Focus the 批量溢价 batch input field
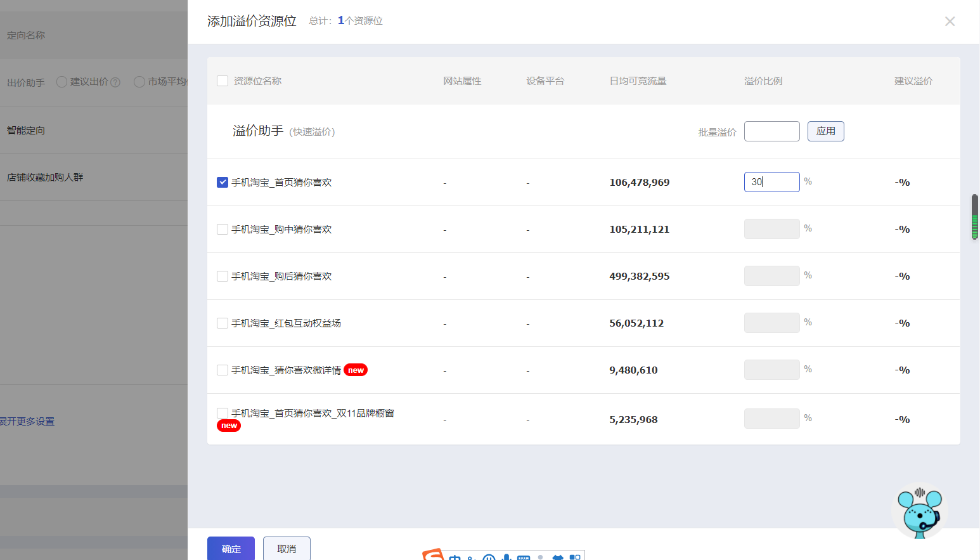 click(771, 131)
